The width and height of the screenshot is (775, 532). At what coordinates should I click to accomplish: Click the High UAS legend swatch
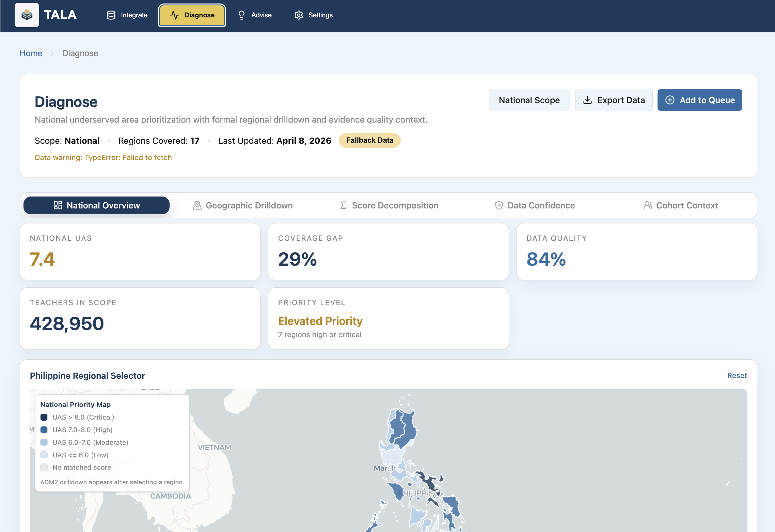pos(44,430)
